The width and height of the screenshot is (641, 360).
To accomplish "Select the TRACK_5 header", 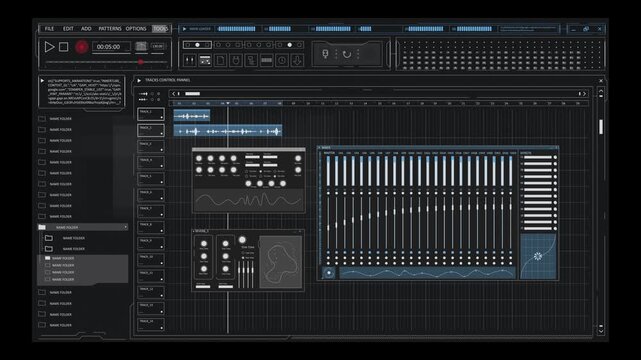I will 150,179.
